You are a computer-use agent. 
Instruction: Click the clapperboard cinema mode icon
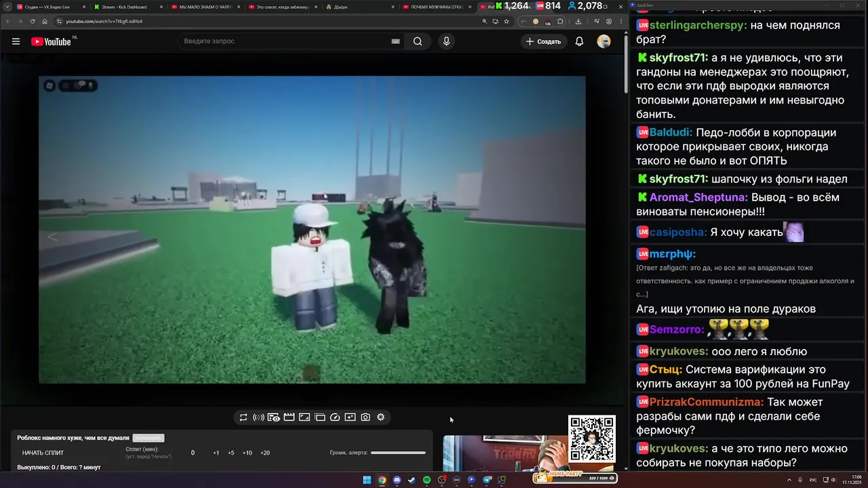289,418
